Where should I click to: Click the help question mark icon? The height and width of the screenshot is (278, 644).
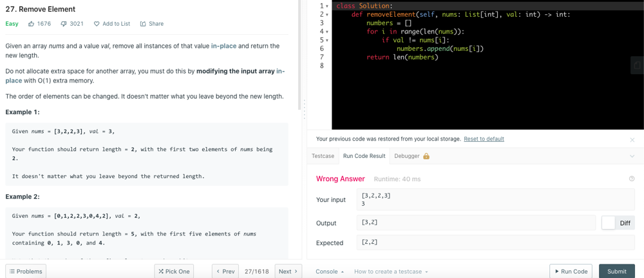coord(632,179)
